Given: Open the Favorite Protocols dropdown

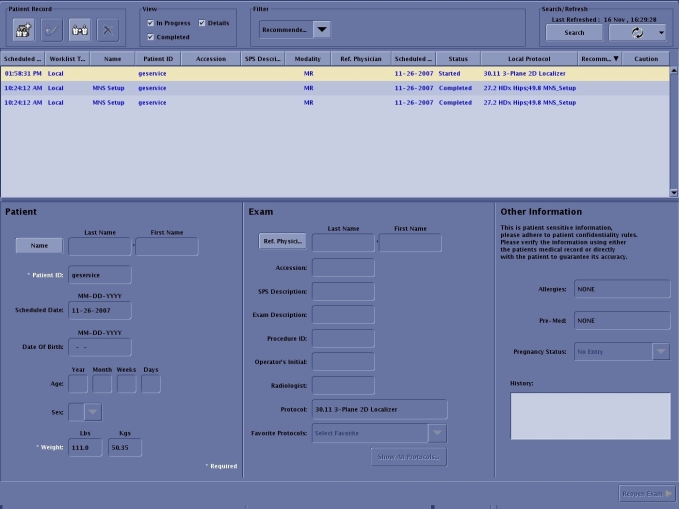Looking at the screenshot, I should tap(437, 433).
